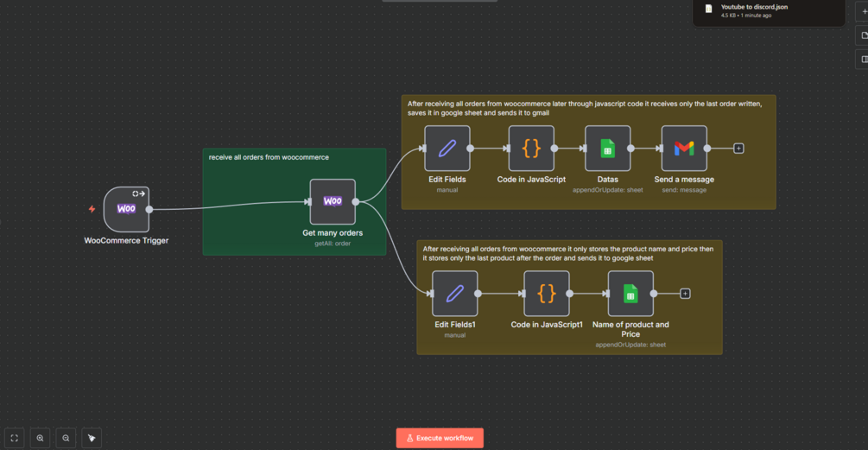
Task: Click 'Edit Fields1' label
Action: (454, 325)
